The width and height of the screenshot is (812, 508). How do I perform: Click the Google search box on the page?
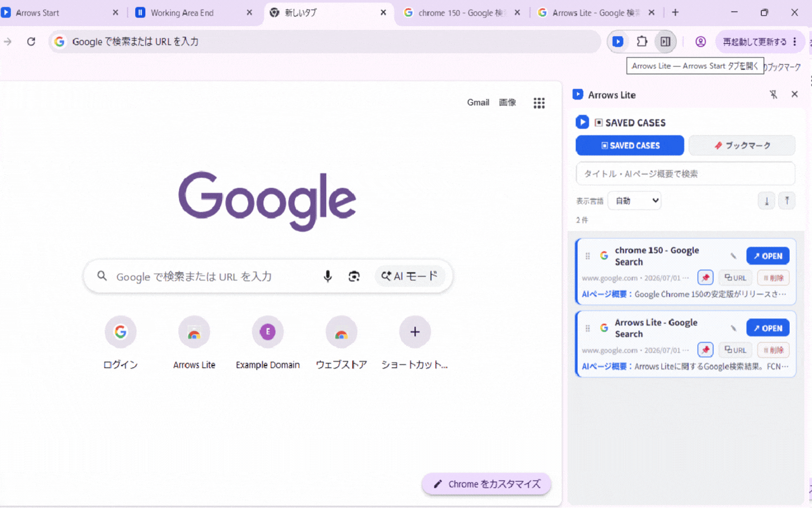click(268, 276)
